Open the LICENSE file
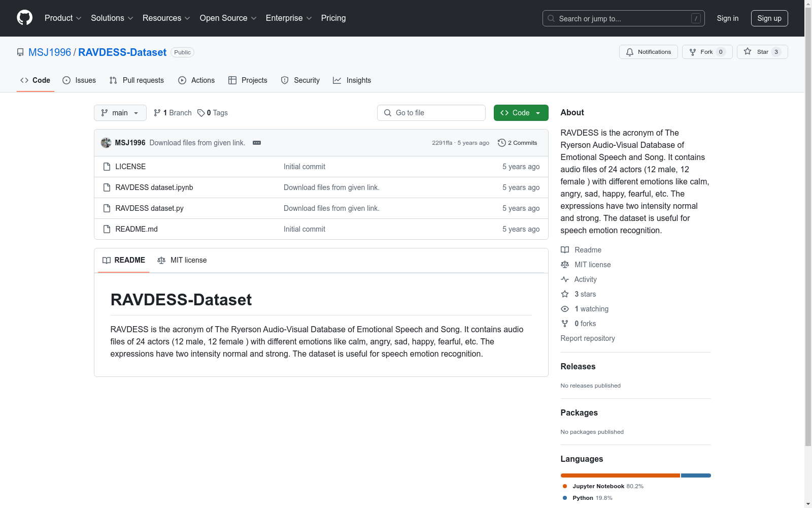Image resolution: width=812 pixels, height=508 pixels. coord(130,167)
